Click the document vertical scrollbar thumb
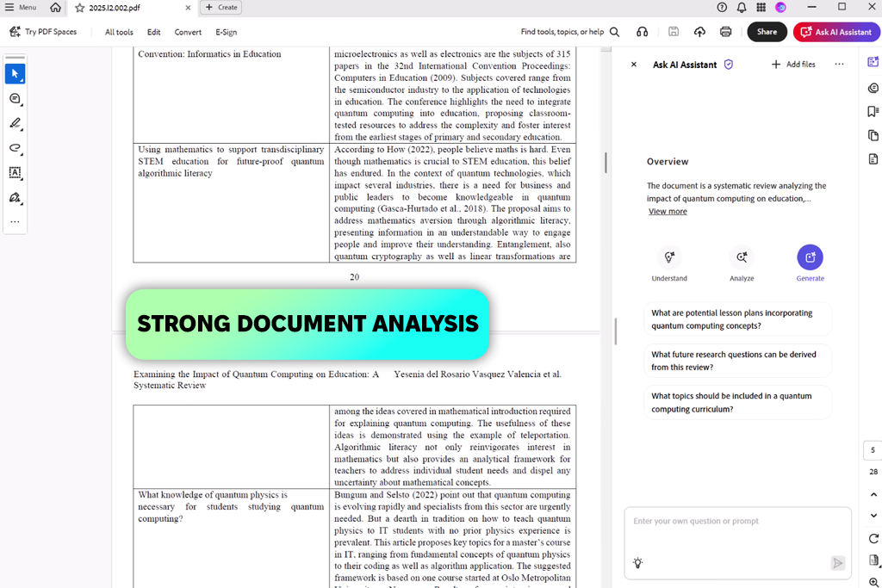Screen dimensions: 882x588 [606, 163]
